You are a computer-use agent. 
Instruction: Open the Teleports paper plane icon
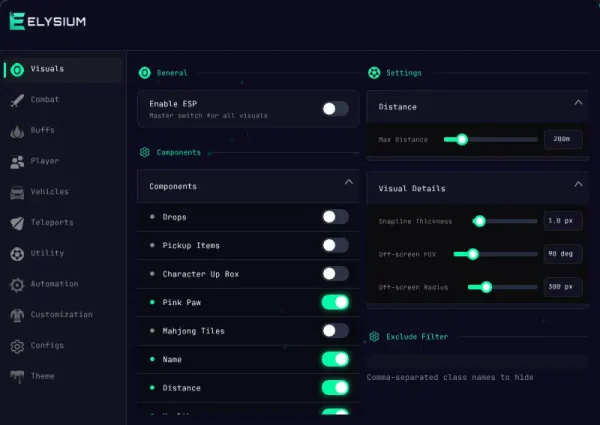(17, 223)
